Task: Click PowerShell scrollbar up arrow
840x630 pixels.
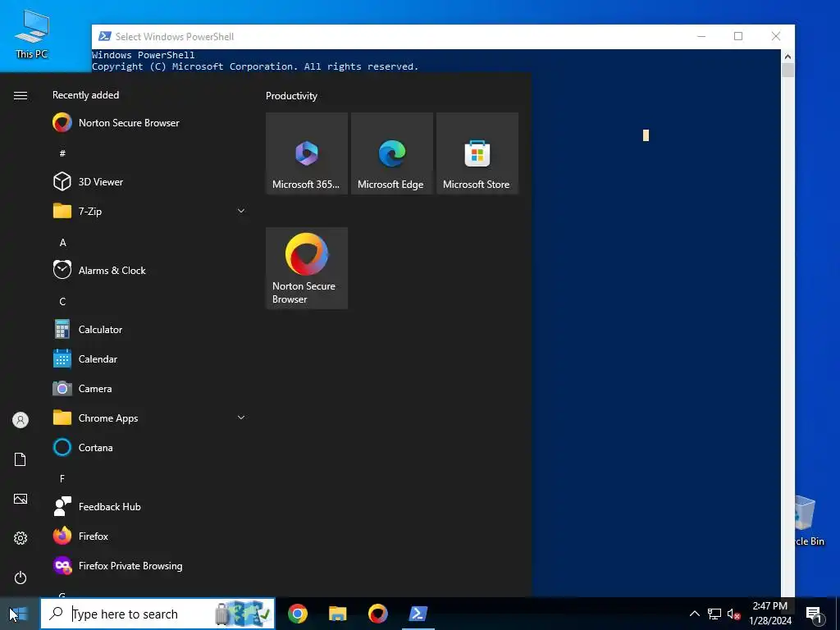Action: pyautogui.click(x=787, y=57)
